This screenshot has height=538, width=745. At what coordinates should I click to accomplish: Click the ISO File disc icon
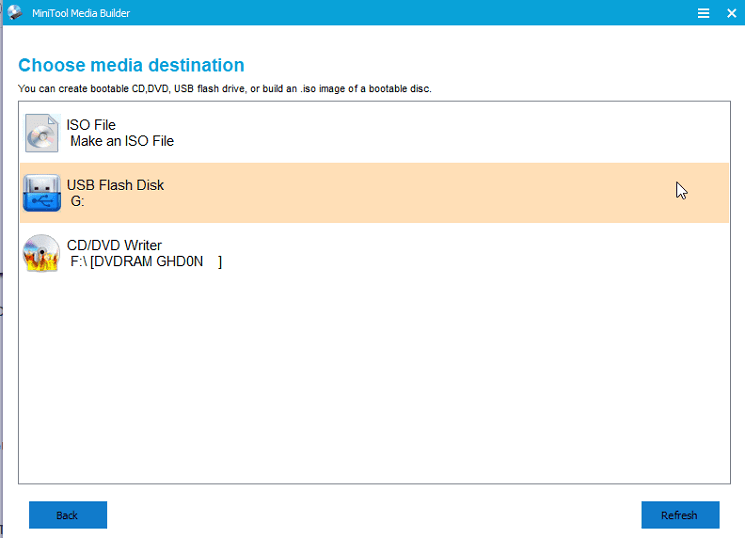(42, 133)
